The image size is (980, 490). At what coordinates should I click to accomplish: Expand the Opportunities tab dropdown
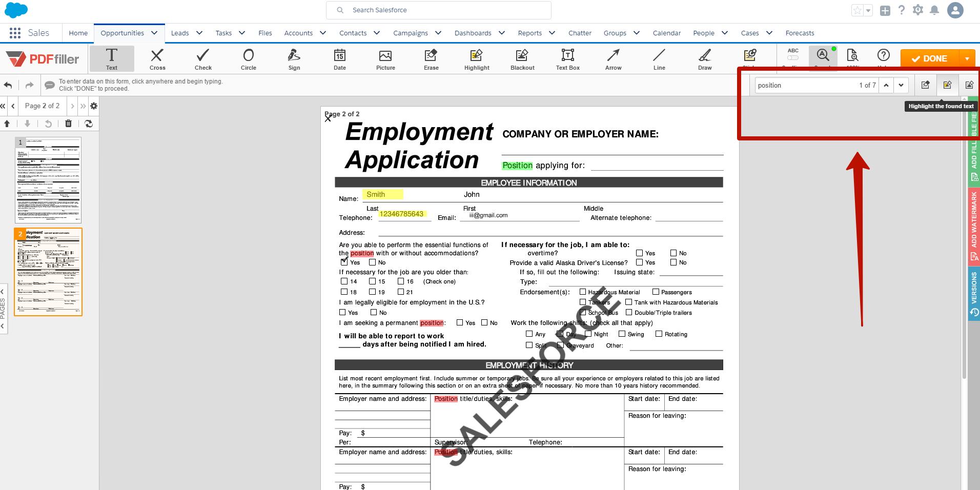click(x=154, y=33)
